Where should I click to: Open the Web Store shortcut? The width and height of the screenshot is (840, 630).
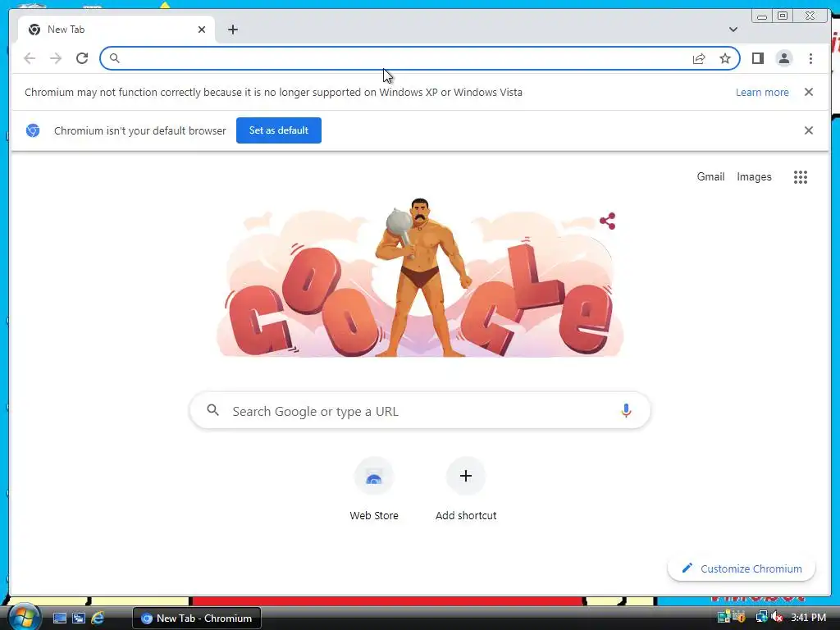tap(374, 490)
